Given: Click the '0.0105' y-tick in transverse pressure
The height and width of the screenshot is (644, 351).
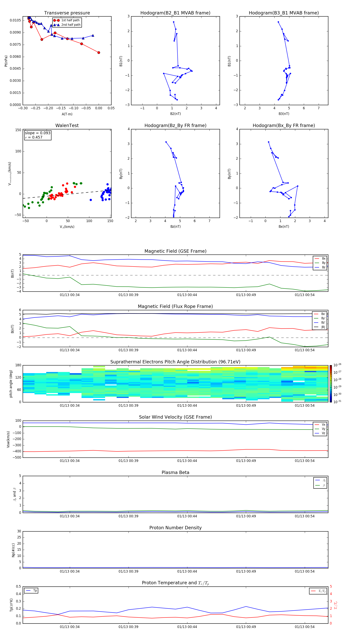Looking at the screenshot, I should pos(15,20).
